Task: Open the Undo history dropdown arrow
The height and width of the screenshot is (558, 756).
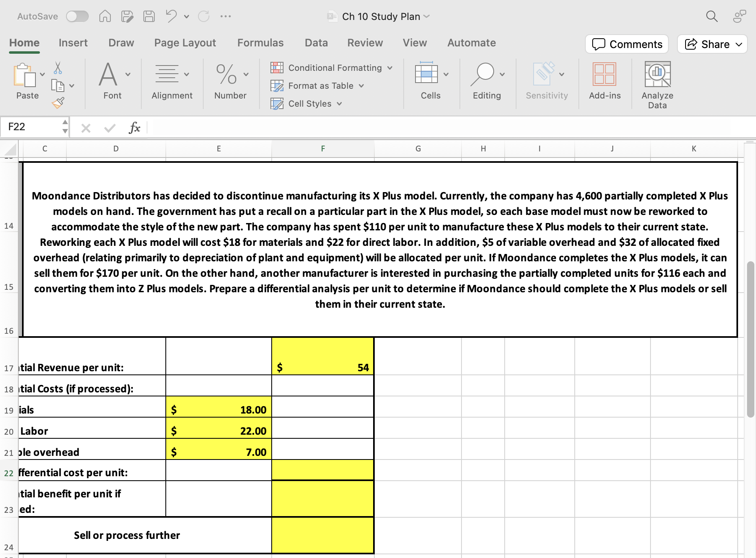Action: coord(187,17)
